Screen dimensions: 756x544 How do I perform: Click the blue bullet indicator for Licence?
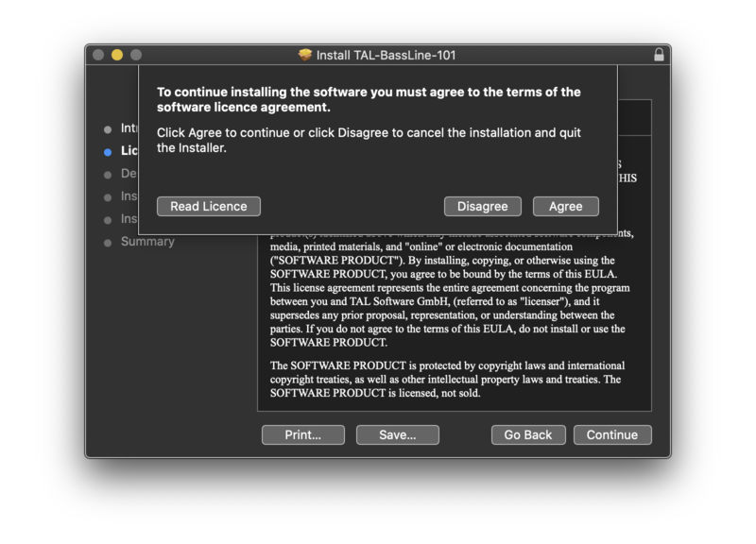coord(108,152)
